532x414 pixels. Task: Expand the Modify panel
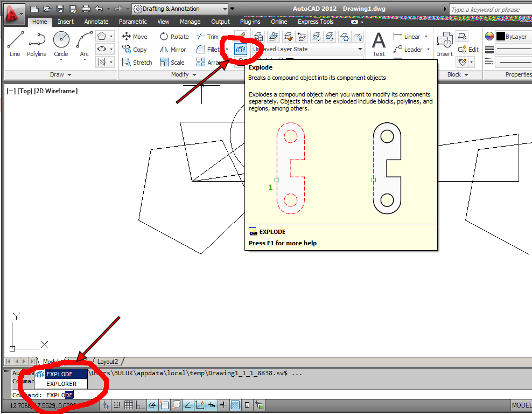(184, 74)
